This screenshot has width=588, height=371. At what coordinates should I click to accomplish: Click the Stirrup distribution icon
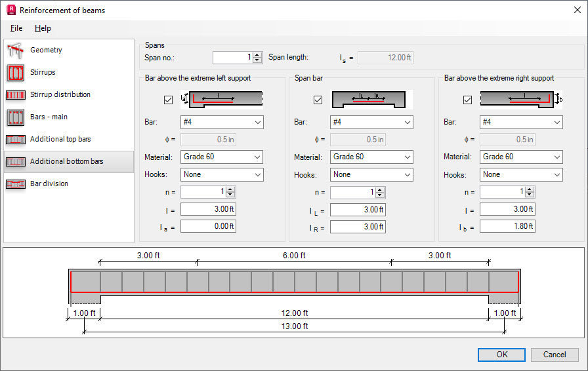tap(15, 95)
